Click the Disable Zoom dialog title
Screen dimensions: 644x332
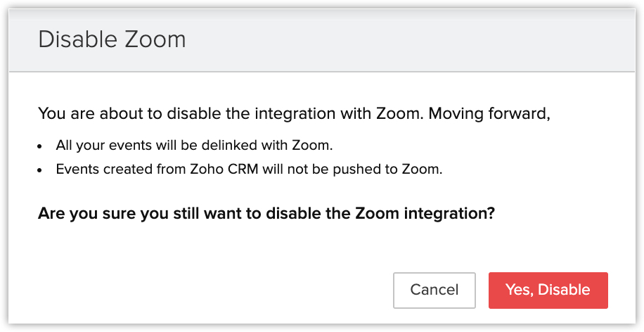112,39
